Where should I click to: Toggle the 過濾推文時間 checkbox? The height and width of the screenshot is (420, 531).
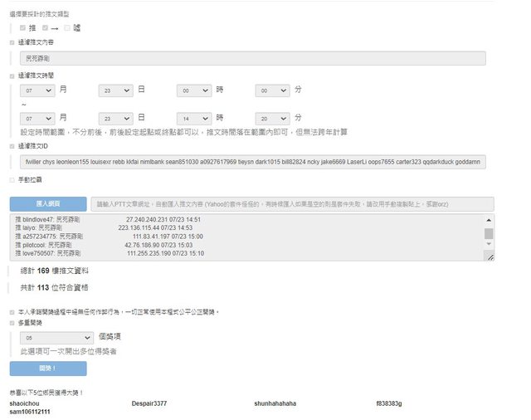coord(12,76)
